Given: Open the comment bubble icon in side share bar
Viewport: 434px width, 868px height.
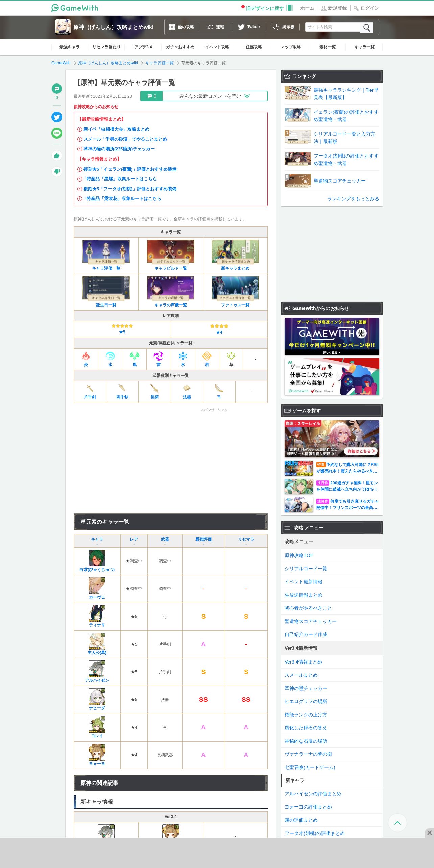Looking at the screenshot, I should point(57,89).
